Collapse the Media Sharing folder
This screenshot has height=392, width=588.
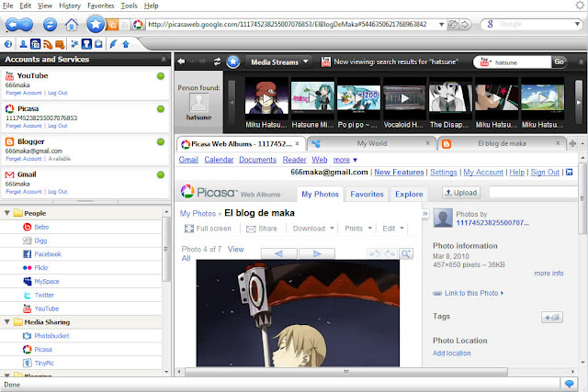[x=7, y=322]
